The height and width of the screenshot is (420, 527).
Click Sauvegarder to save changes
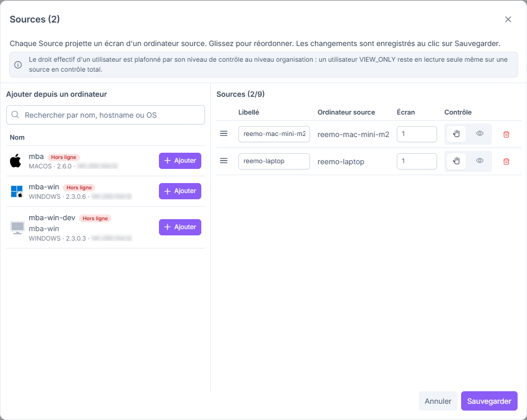tap(489, 401)
